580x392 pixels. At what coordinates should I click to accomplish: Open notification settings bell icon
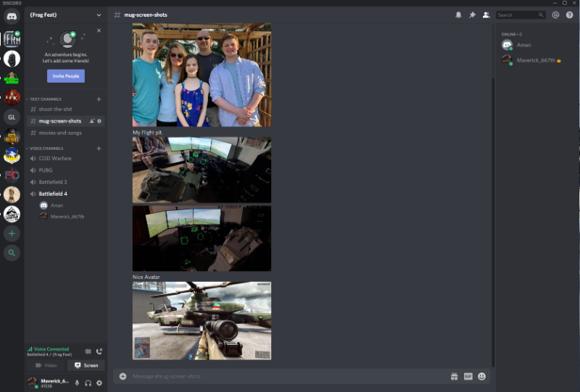point(458,14)
